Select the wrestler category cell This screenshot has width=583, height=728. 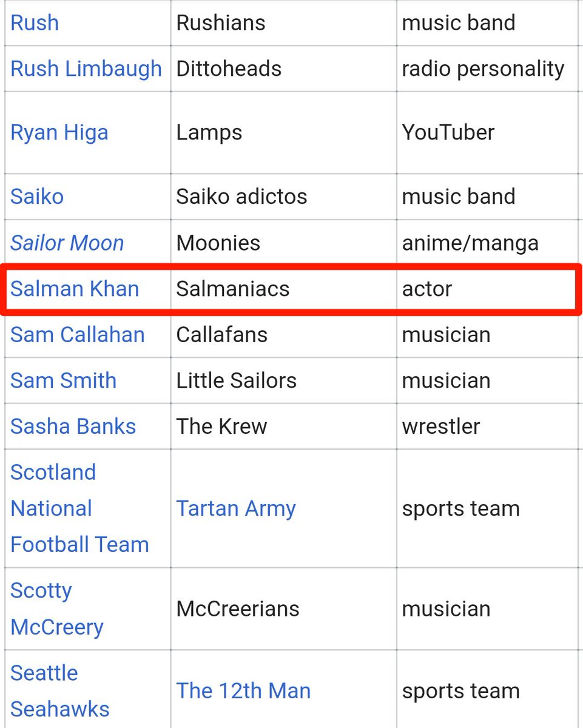[x=487, y=426]
